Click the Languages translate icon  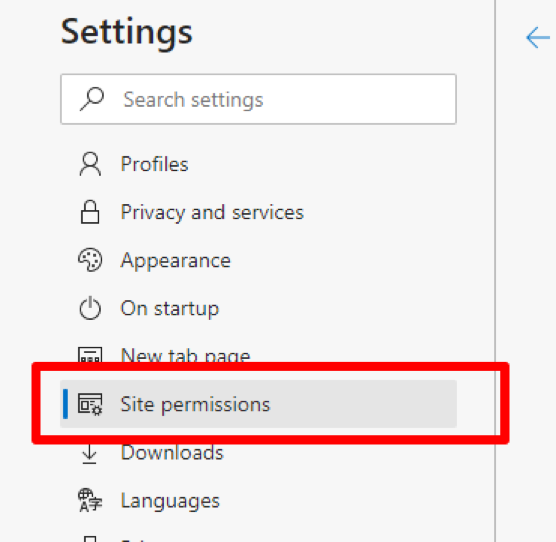point(90,500)
